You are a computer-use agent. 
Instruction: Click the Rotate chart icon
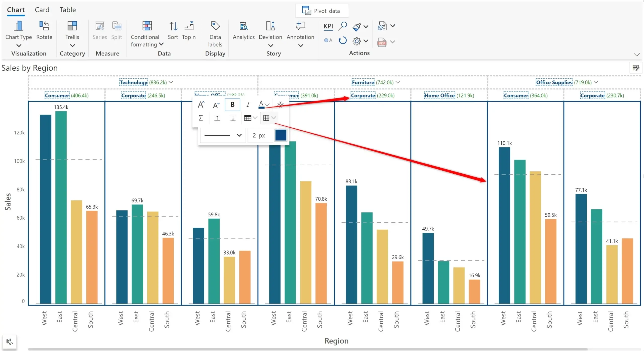[x=44, y=26]
